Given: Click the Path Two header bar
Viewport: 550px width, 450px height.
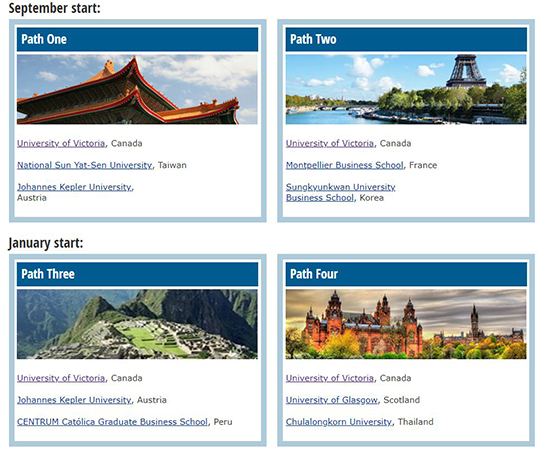Looking at the screenshot, I should [406, 39].
